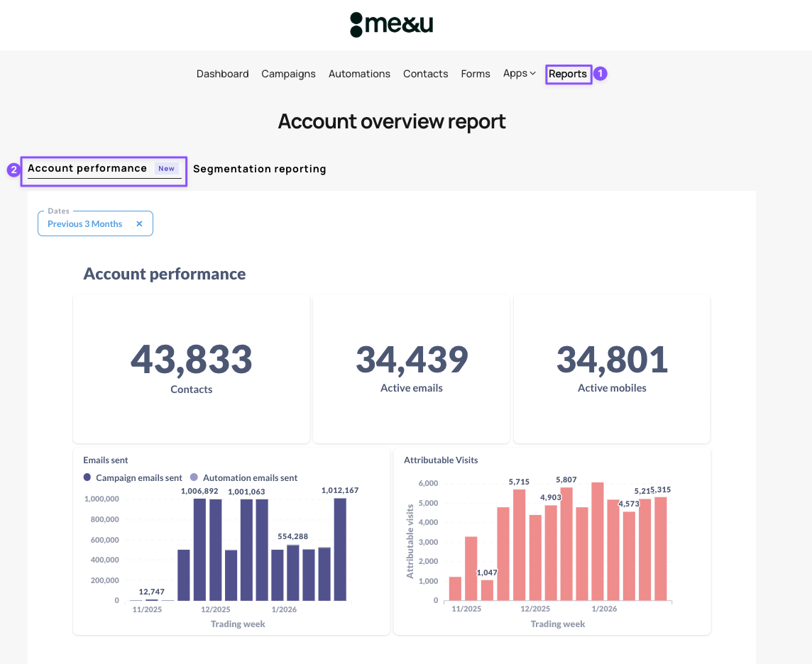This screenshot has width=812, height=664.
Task: Open the Dashboard page
Action: click(222, 74)
